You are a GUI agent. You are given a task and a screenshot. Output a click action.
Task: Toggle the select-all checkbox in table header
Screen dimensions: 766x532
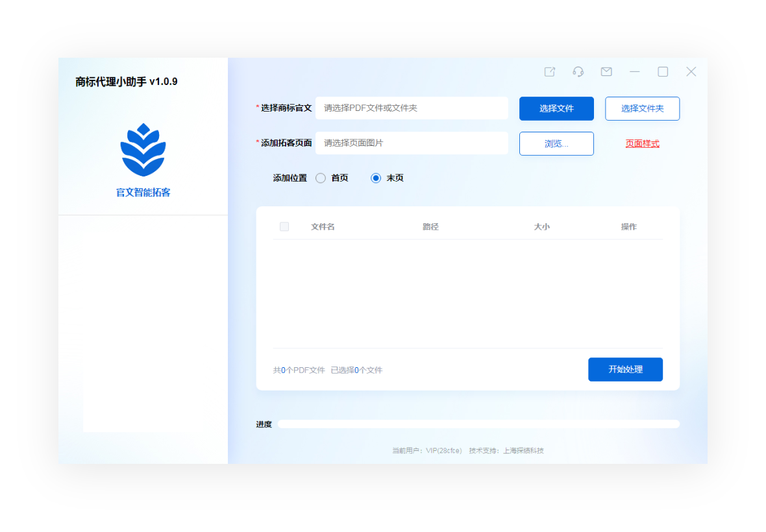coord(284,227)
